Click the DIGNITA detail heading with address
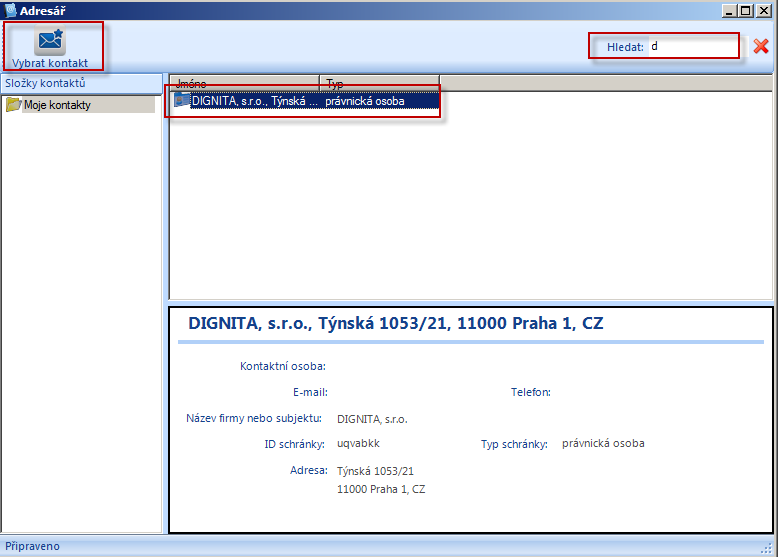This screenshot has width=778, height=557. 395,323
